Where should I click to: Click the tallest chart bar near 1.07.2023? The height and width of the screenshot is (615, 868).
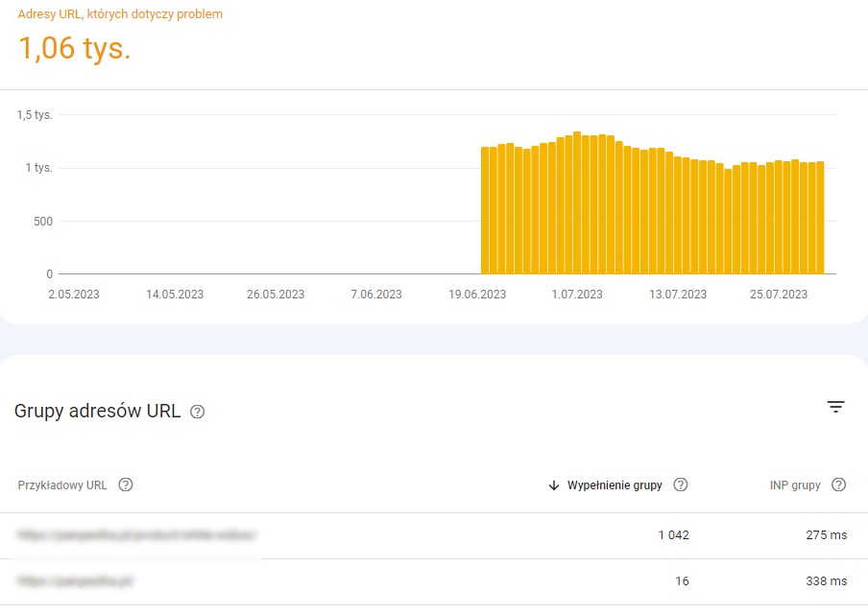[577, 202]
